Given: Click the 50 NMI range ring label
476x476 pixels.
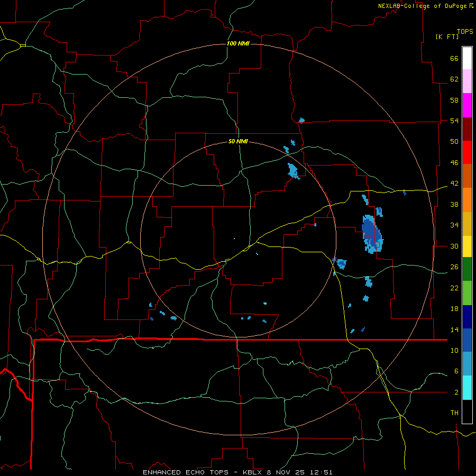Looking at the screenshot, I should 238,141.
